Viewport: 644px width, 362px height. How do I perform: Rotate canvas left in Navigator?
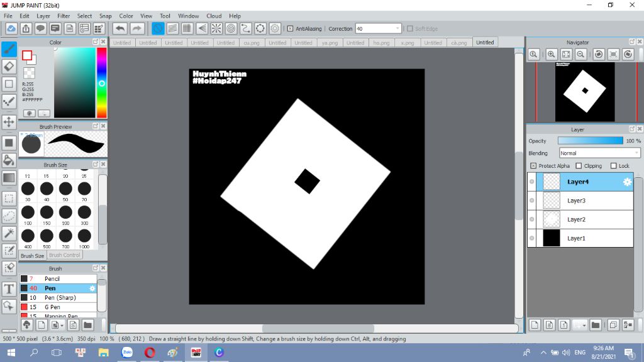[x=599, y=54]
